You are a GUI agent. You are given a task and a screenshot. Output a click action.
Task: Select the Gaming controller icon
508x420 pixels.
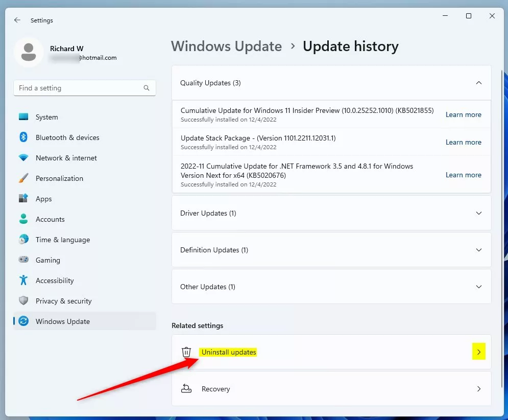(x=23, y=260)
